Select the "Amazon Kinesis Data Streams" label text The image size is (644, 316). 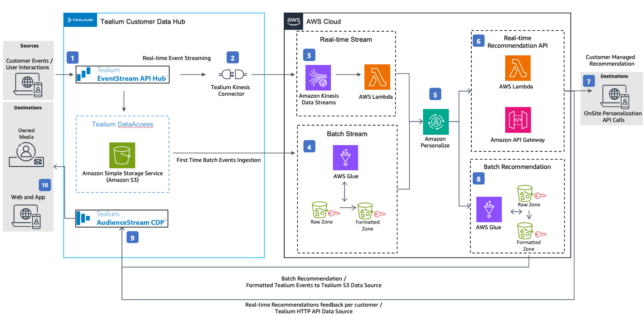[319, 99]
